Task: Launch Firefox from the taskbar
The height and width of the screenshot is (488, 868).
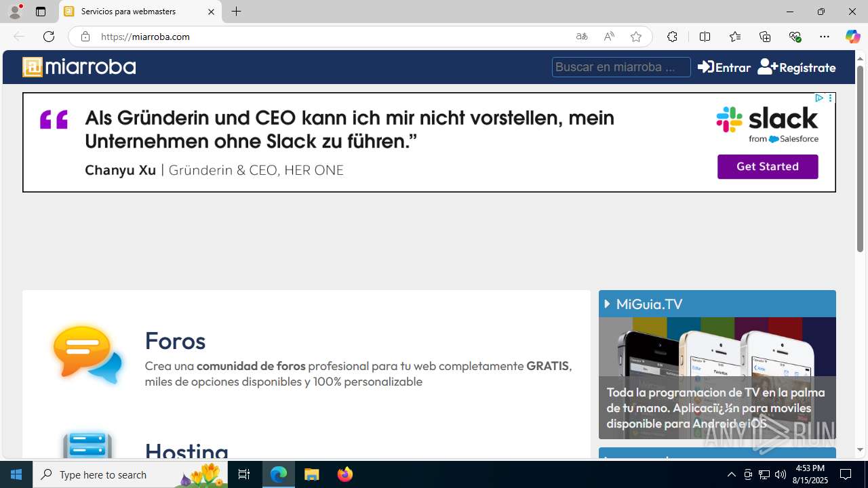Action: (x=345, y=474)
